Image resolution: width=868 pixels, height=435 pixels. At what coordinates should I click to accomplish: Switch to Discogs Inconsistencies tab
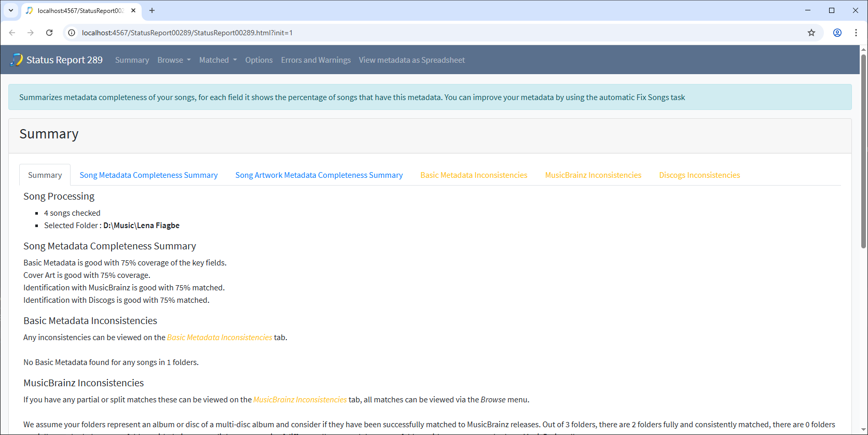(x=699, y=175)
